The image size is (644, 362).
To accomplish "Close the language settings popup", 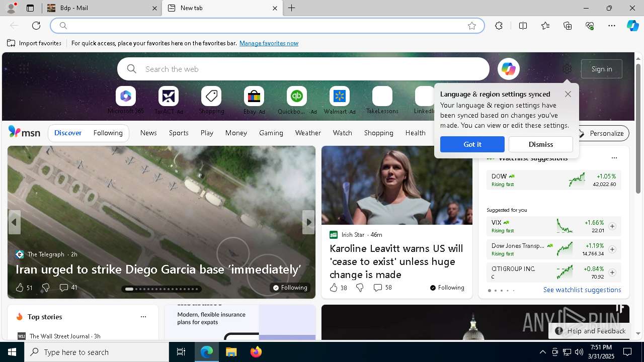I will [x=568, y=94].
